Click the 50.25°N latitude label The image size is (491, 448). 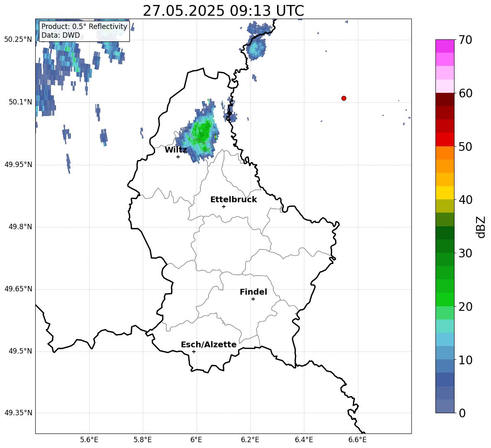18,40
